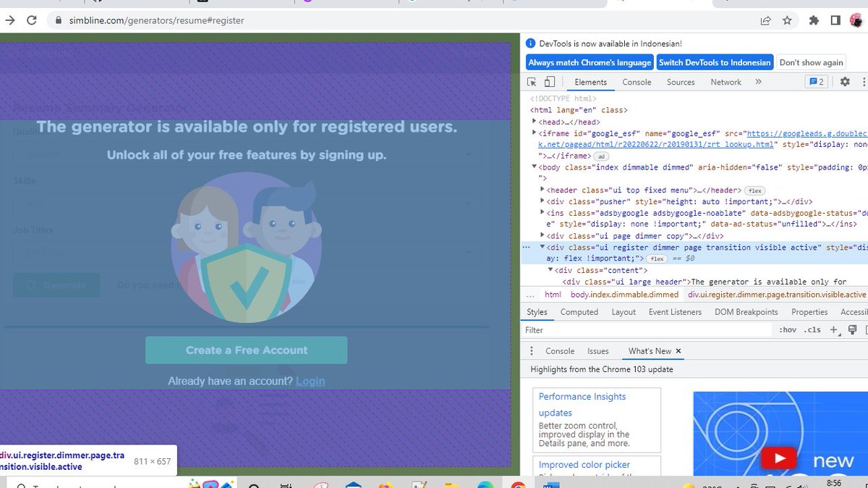Follow the Login link
The width and height of the screenshot is (868, 488).
click(x=310, y=381)
